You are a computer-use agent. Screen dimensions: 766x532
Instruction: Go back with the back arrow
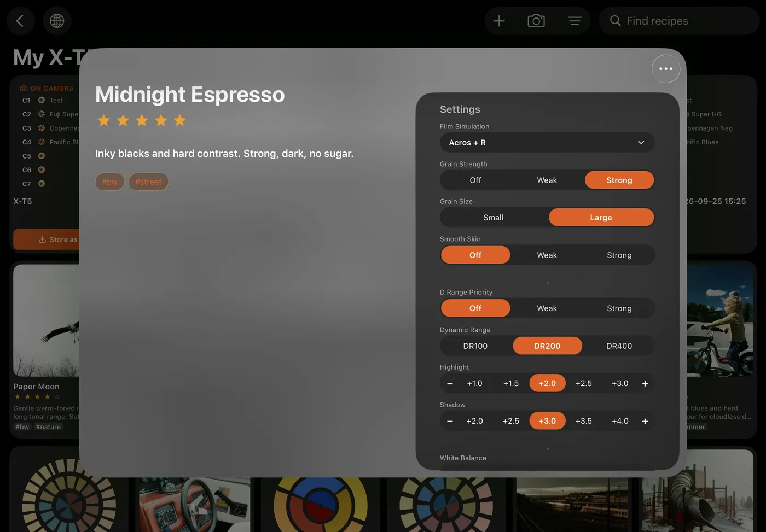coord(21,21)
